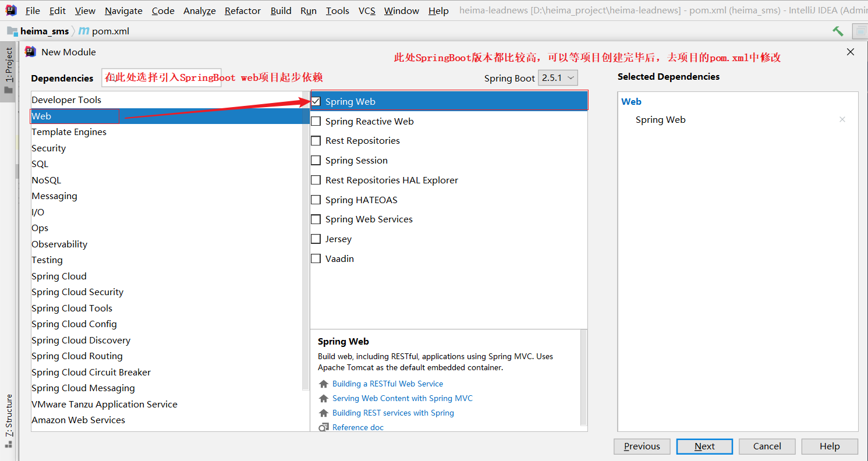Select the Template Engines category
Screen dimensions: 868x461
[166, 132]
